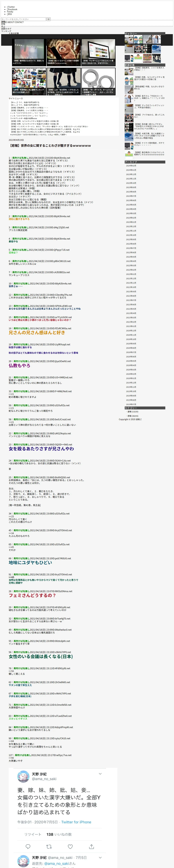The height and width of the screenshot is (868, 174).
Task: Open the 2023年12月 archive
Action: point(131,175)
